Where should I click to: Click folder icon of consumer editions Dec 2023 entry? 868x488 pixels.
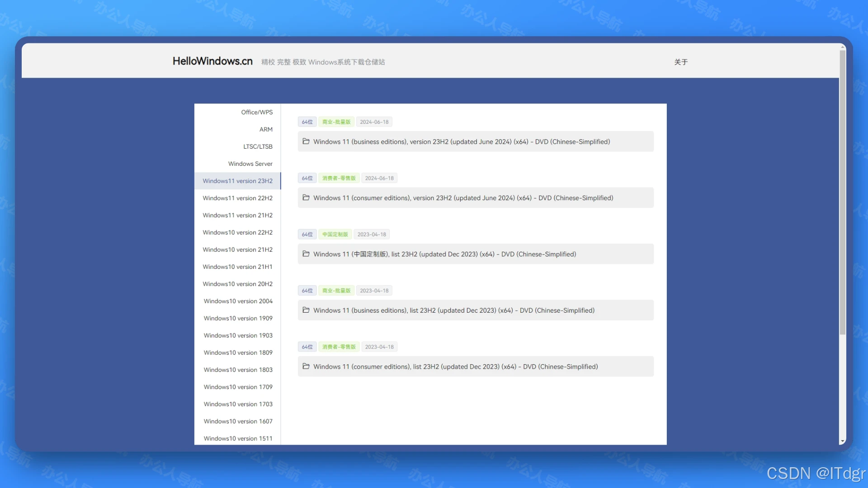pos(306,366)
